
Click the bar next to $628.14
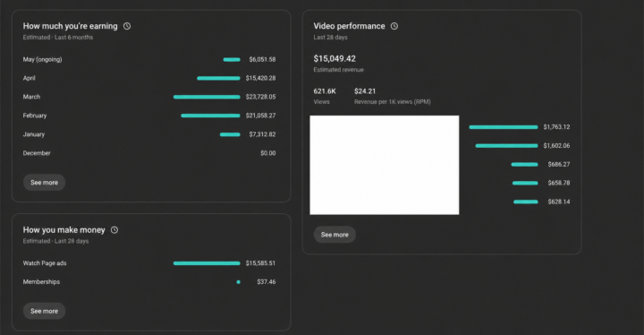pos(526,202)
